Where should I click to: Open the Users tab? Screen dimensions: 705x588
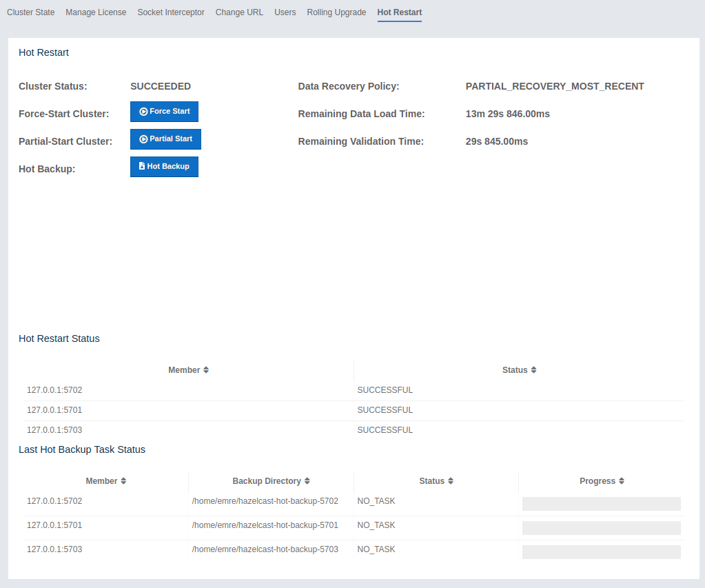285,12
